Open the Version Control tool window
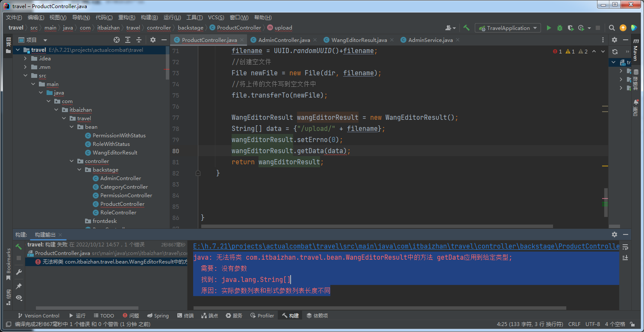This screenshot has width=644, height=332. [38, 316]
